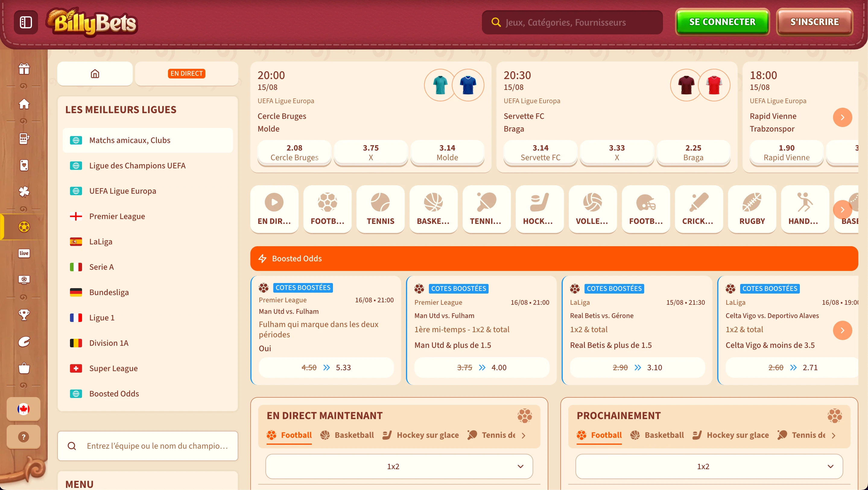This screenshot has width=868, height=490.
Task: Select the Tennis sport tile
Action: pyautogui.click(x=380, y=209)
